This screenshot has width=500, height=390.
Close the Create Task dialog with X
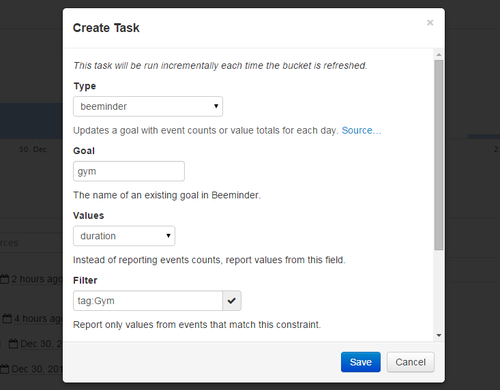click(430, 23)
